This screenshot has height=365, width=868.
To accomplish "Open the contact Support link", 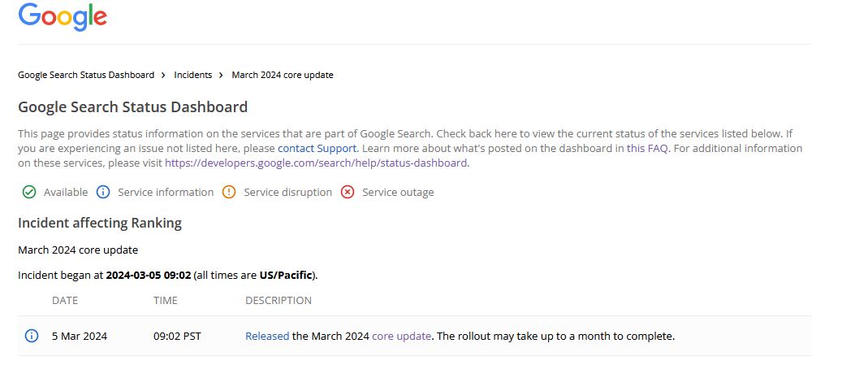I will point(317,149).
